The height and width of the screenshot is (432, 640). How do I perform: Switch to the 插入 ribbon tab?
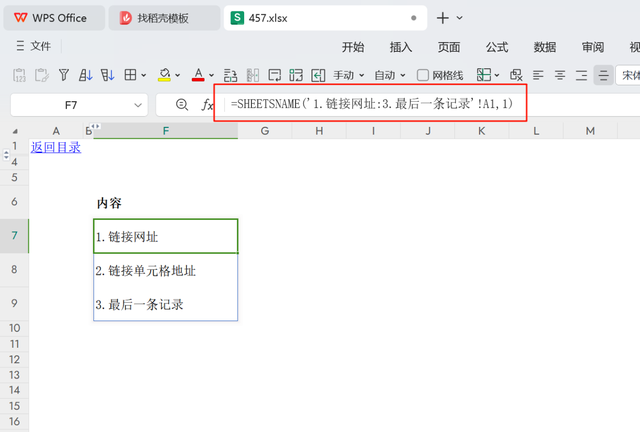point(401,47)
